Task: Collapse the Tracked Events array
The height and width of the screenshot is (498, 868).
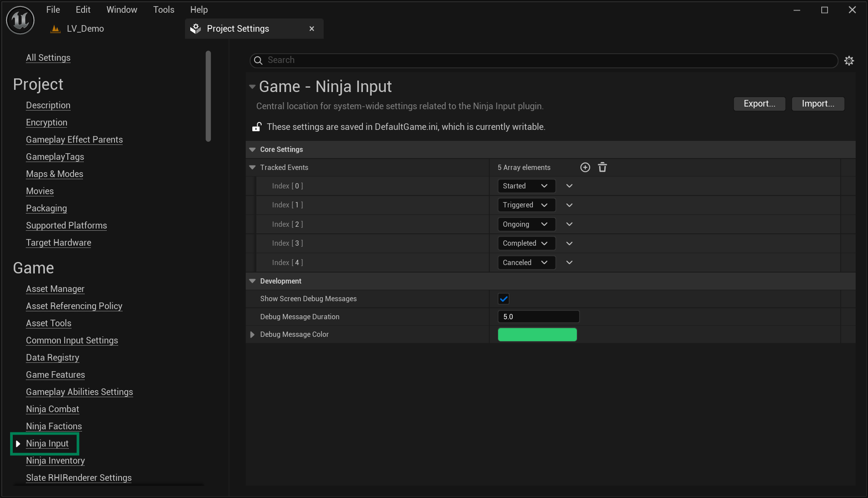Action: pyautogui.click(x=252, y=167)
